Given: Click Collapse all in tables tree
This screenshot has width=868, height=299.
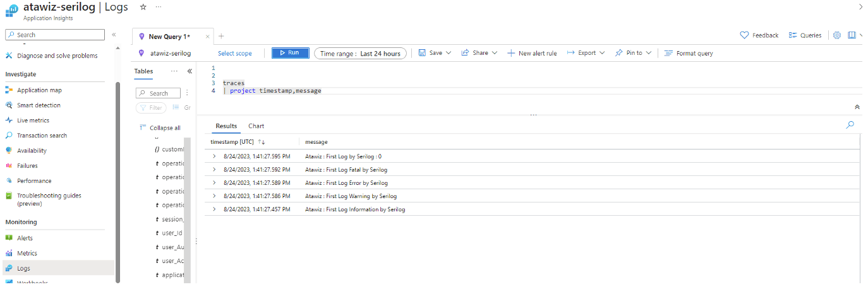Looking at the screenshot, I should pos(160,128).
